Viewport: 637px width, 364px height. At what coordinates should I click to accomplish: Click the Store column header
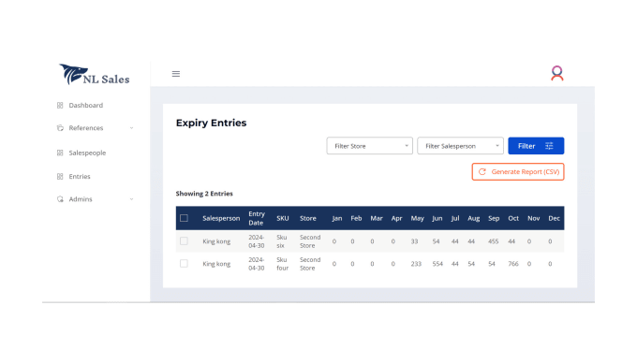(308, 218)
